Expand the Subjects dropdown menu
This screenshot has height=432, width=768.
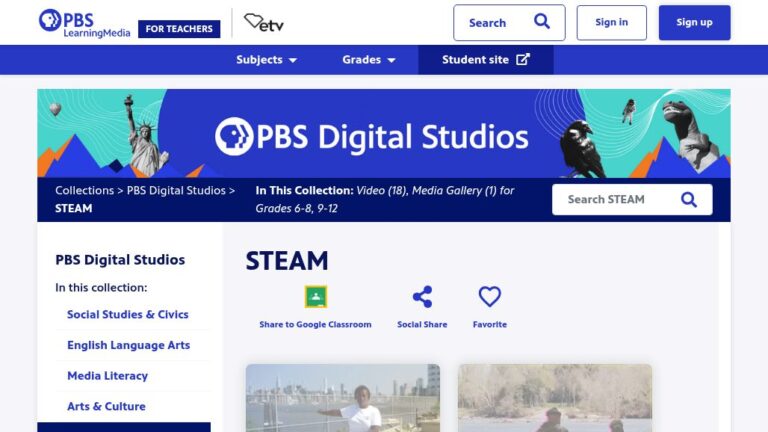(x=266, y=60)
